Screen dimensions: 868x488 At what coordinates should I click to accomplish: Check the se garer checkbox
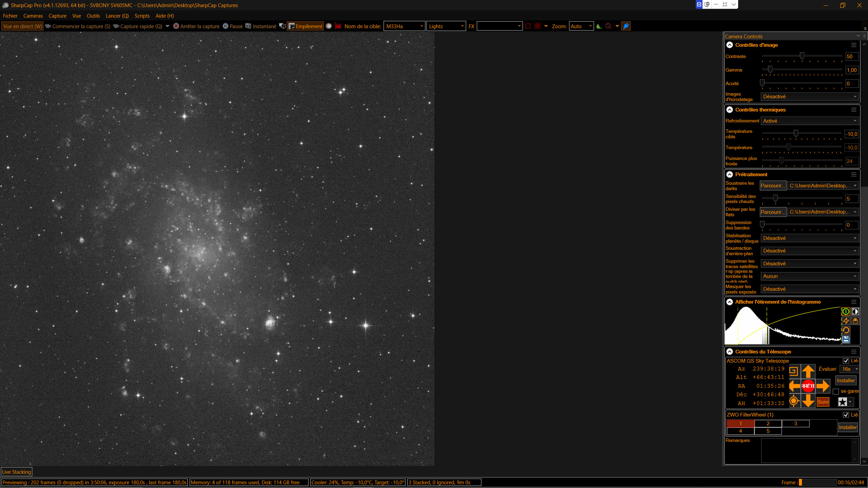pyautogui.click(x=836, y=391)
